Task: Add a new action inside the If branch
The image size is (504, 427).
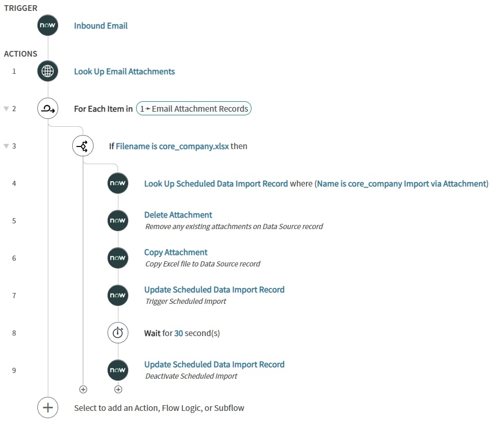Action: point(118,389)
